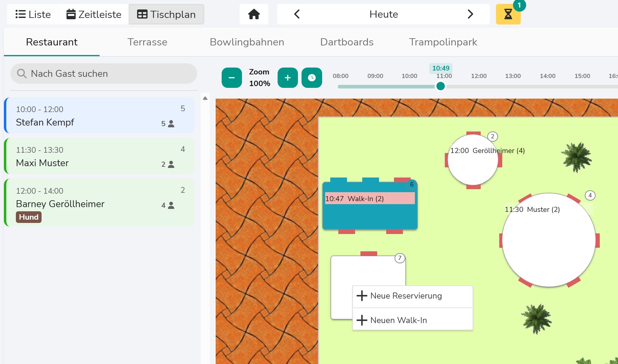
Task: Click the timeline slider handle
Action: click(440, 86)
